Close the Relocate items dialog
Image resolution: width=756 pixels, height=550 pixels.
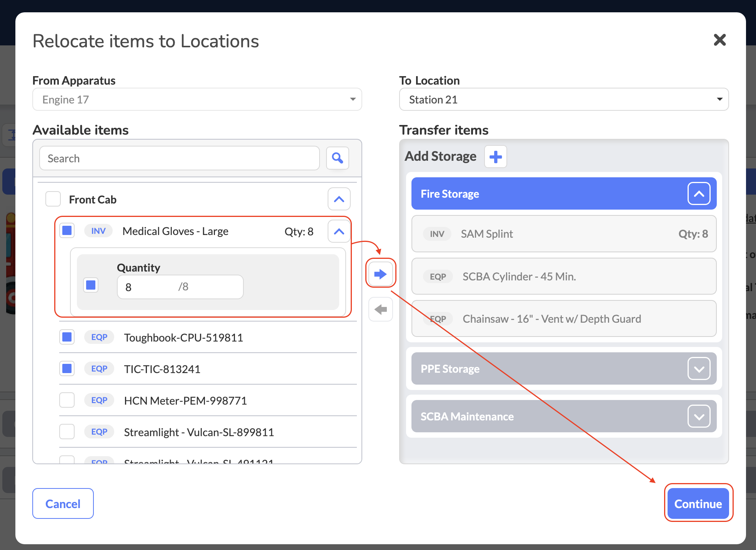coord(719,40)
